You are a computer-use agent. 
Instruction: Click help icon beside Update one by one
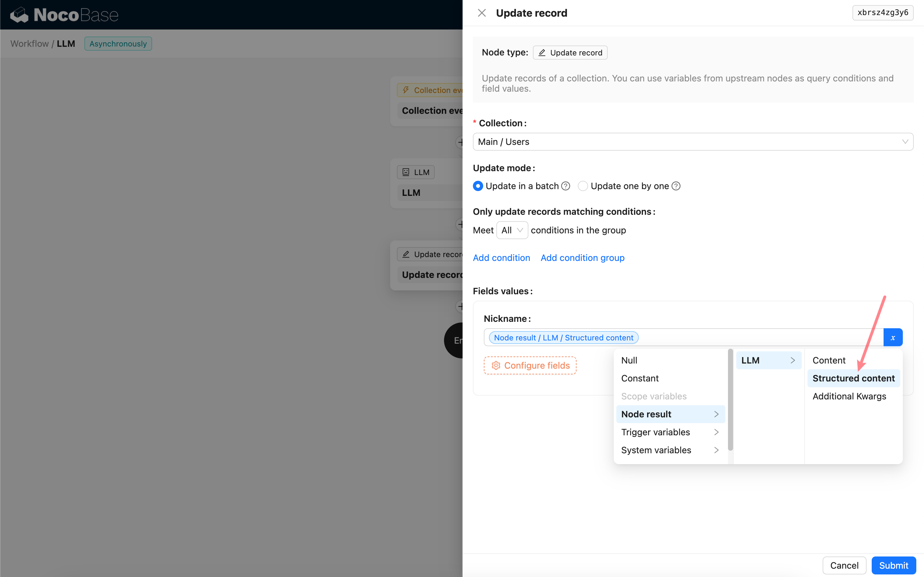[676, 186]
